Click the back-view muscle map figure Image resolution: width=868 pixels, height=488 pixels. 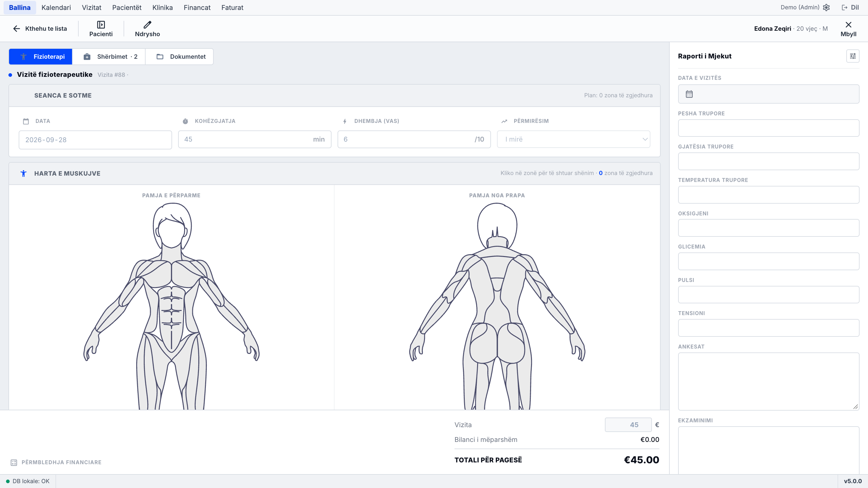(x=497, y=306)
